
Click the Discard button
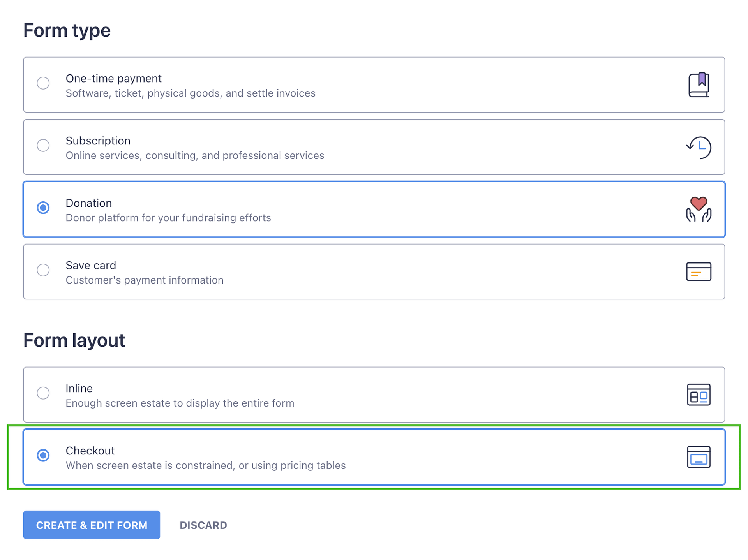pyautogui.click(x=203, y=525)
